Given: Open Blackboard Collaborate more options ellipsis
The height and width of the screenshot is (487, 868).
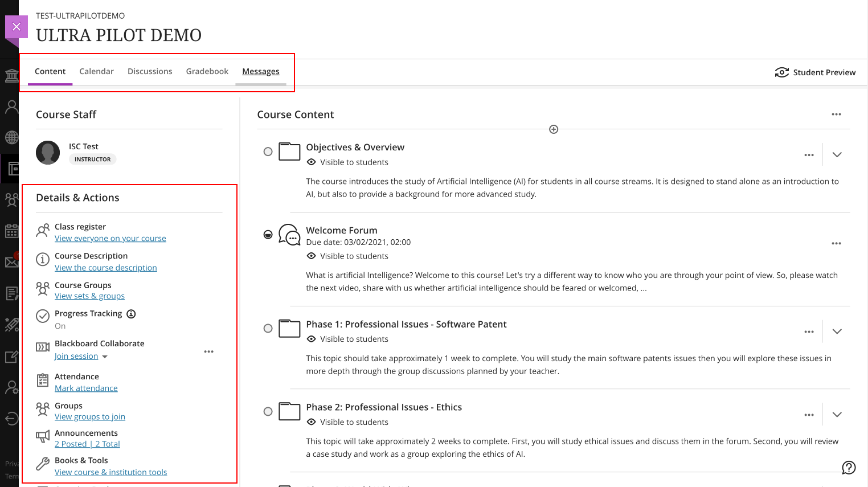Looking at the screenshot, I should pos(209,351).
